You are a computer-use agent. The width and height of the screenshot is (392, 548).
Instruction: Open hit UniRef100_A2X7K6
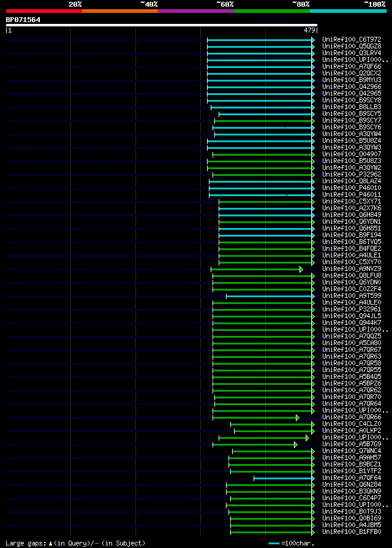[352, 208]
